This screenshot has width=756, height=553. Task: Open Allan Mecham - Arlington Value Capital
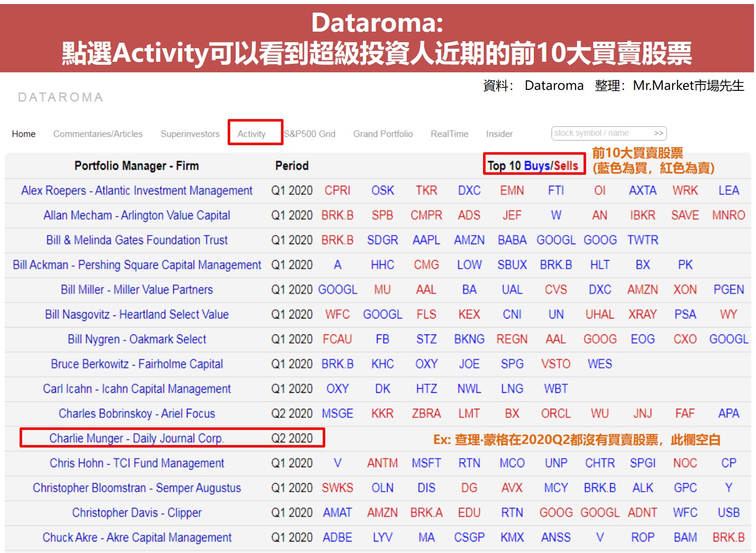pos(137,215)
